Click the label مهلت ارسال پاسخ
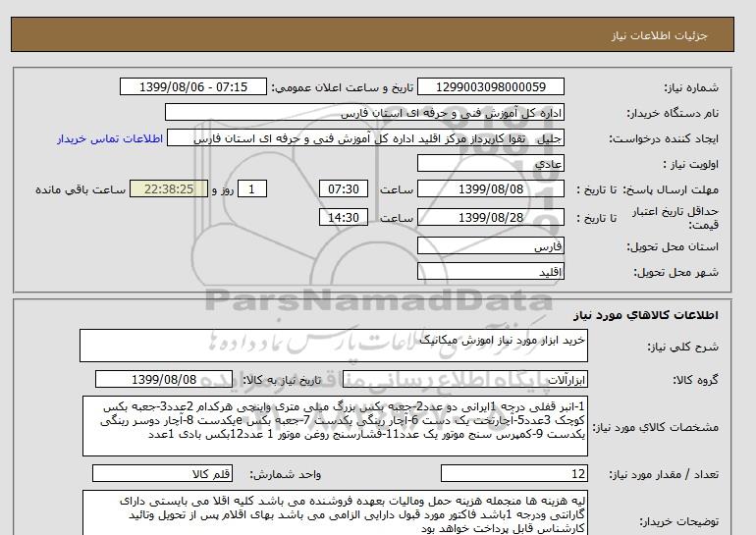This screenshot has width=756, height=535. coord(671,189)
